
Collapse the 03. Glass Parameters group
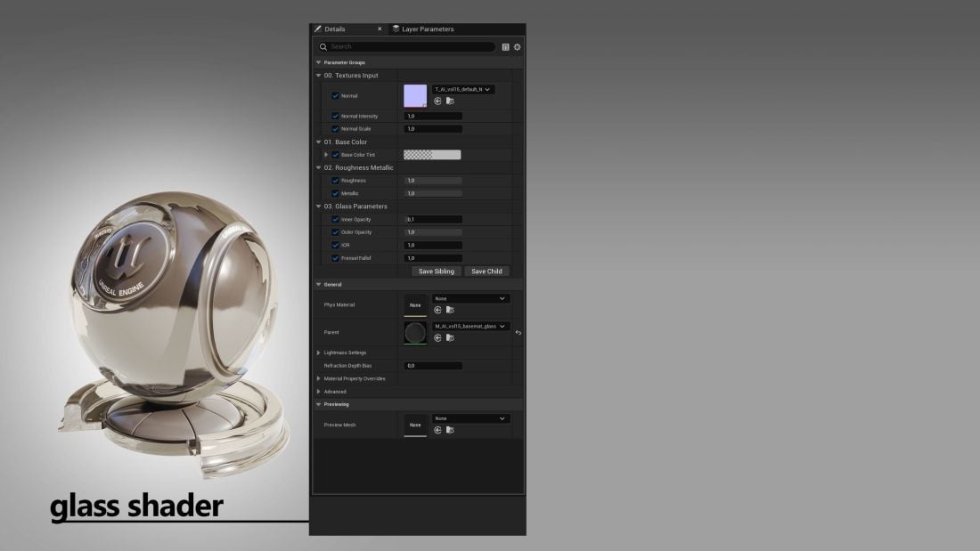(x=319, y=207)
